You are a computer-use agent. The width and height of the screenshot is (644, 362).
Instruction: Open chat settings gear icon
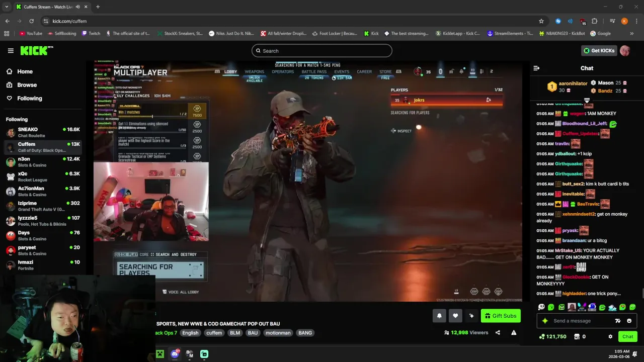point(610,336)
